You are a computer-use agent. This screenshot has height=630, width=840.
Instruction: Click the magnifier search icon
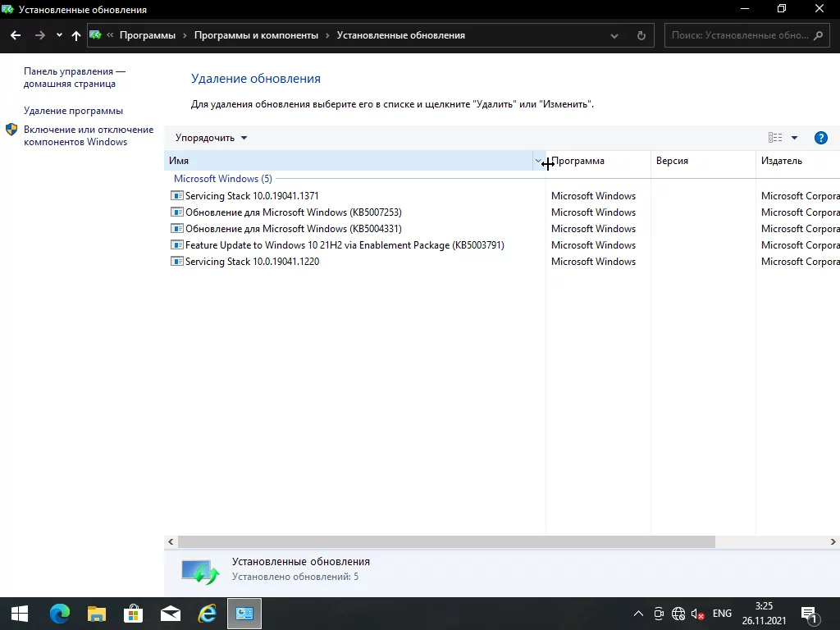coord(818,35)
